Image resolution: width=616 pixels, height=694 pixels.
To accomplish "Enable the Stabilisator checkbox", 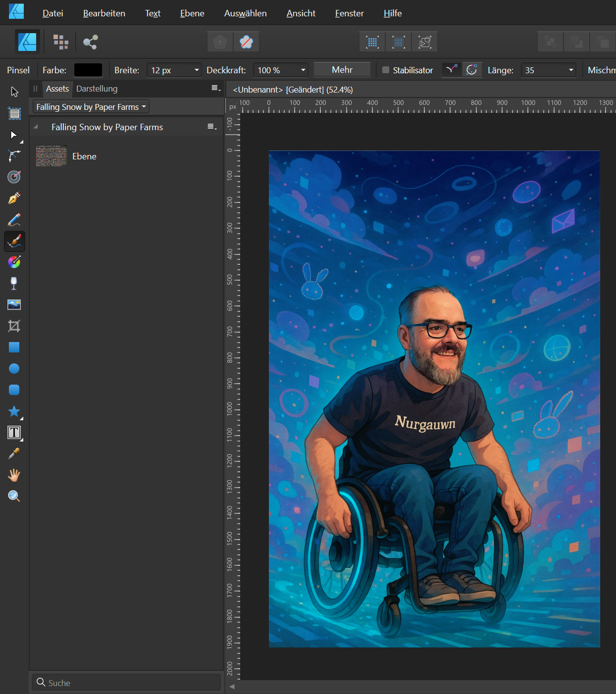I will point(386,70).
